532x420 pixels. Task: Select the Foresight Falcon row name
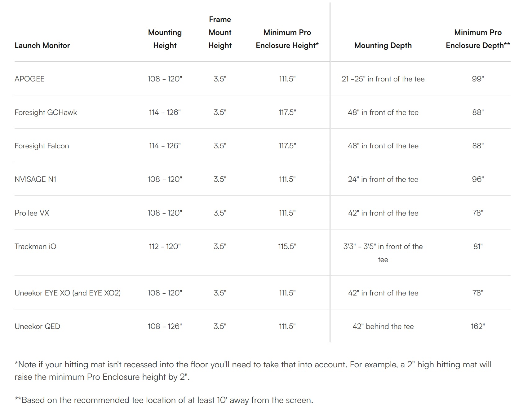click(x=42, y=146)
